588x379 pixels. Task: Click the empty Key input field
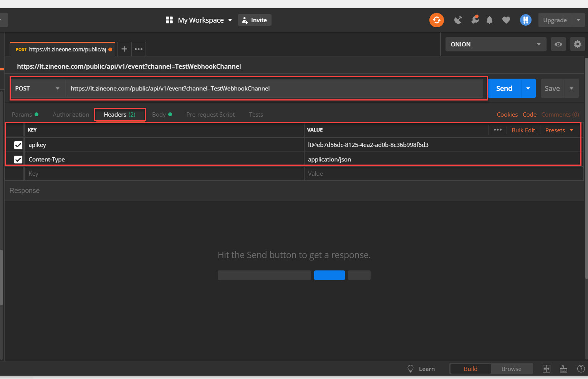click(x=164, y=174)
